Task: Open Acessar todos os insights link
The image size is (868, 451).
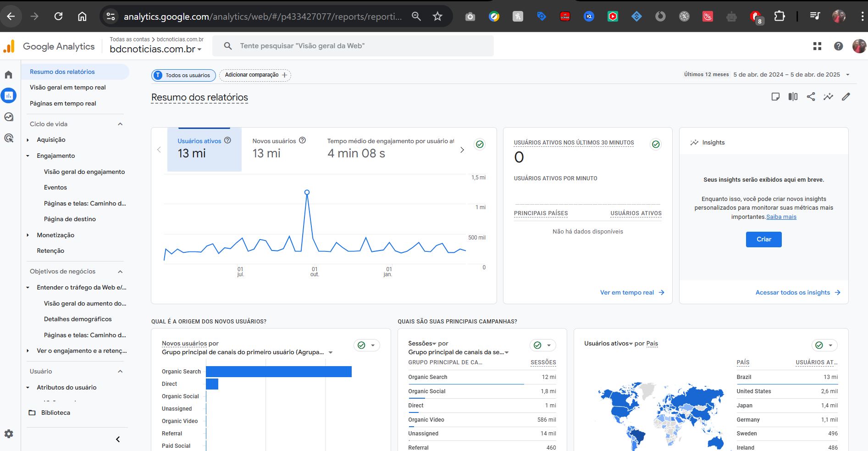Action: [x=798, y=292]
